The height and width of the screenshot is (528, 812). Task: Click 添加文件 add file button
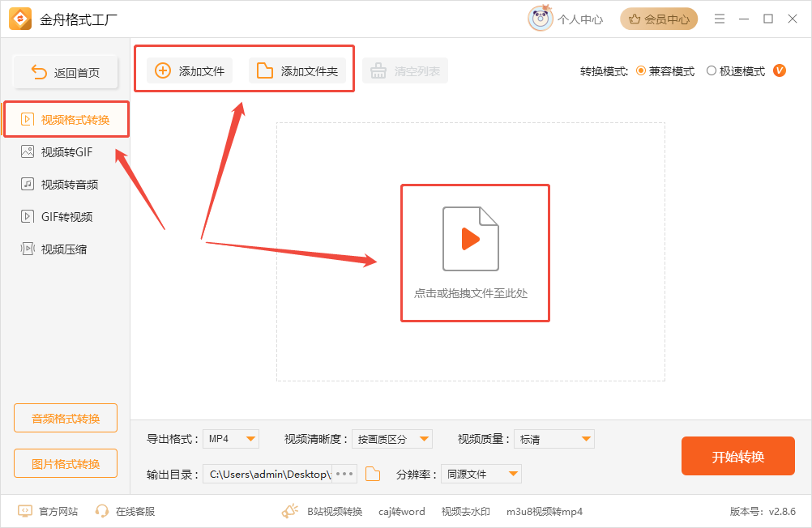(190, 71)
